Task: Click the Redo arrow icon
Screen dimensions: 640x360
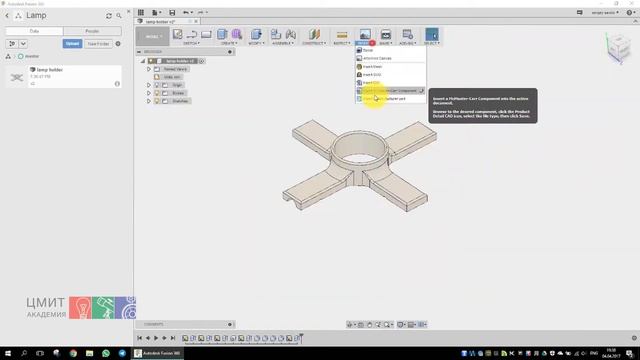Action: pos(200,13)
